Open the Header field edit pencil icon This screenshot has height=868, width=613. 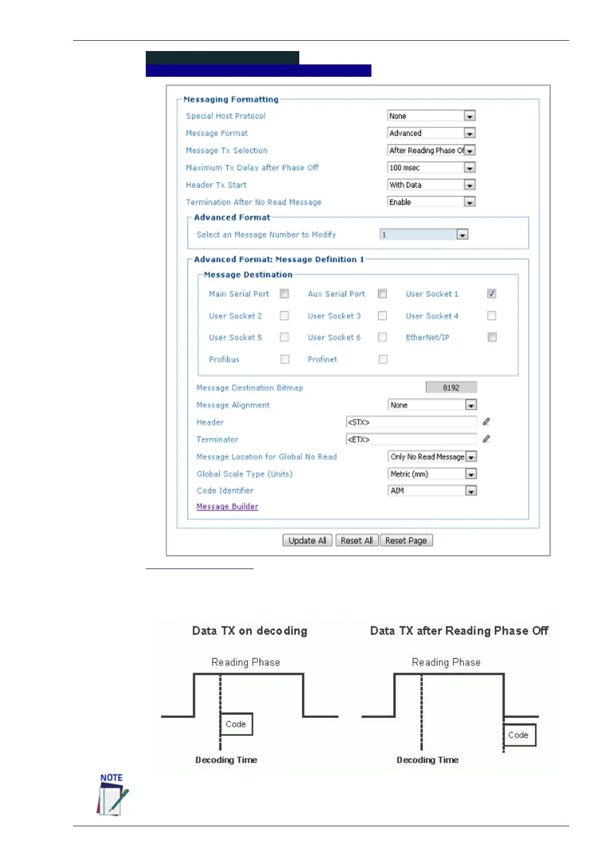pos(486,422)
